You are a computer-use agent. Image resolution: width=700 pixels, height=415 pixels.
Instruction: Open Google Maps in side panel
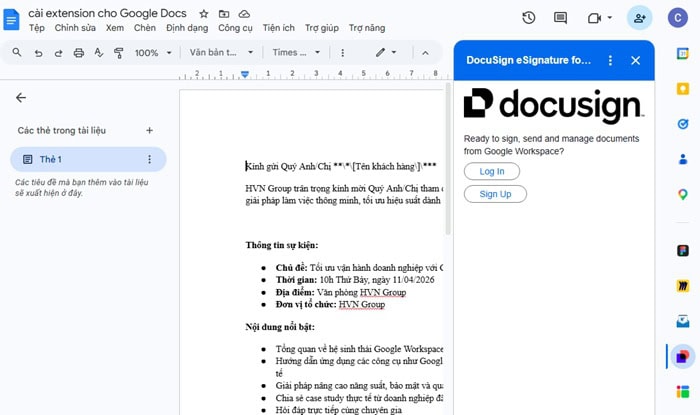click(682, 194)
